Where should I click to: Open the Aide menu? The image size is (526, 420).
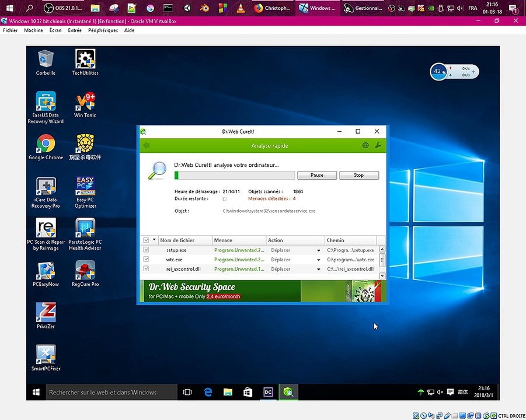(x=129, y=30)
